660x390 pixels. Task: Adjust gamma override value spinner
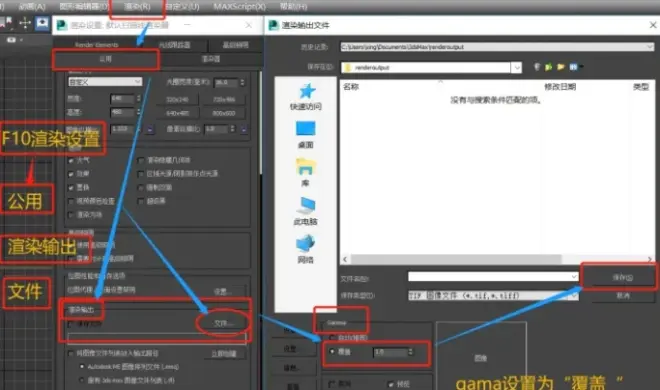(x=410, y=352)
